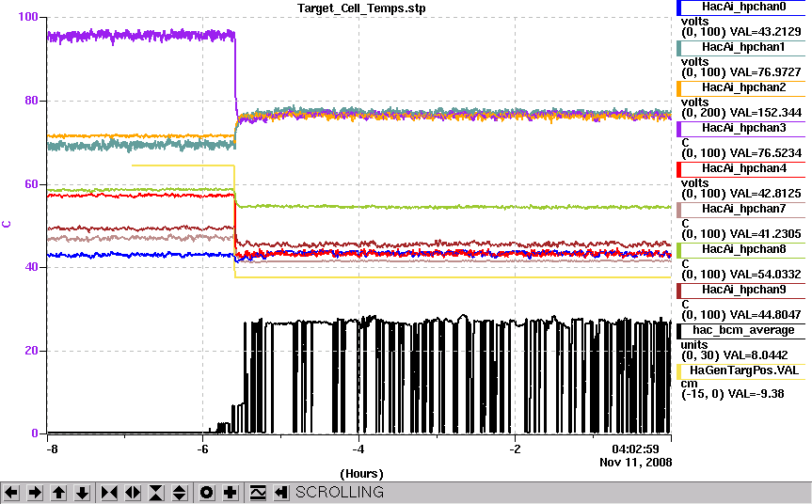Click the orange color bar of HacAi_hpchan2
Image resolution: width=812 pixels, height=504 pixels.
[x=679, y=88]
